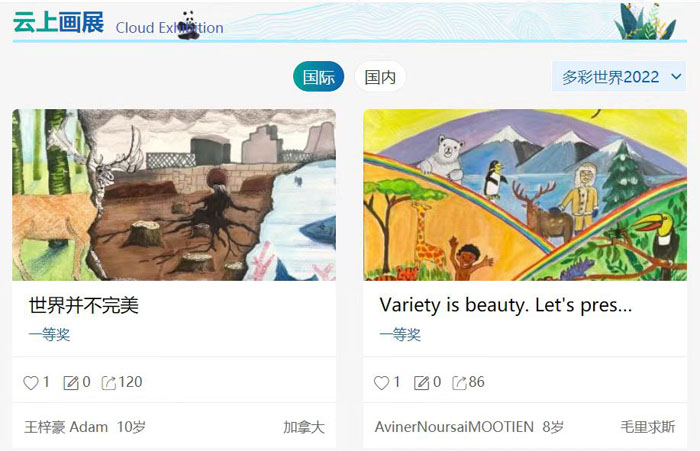Image resolution: width=700 pixels, height=451 pixels.
Task: Click the 世界并不完美 title link
Action: point(84,305)
